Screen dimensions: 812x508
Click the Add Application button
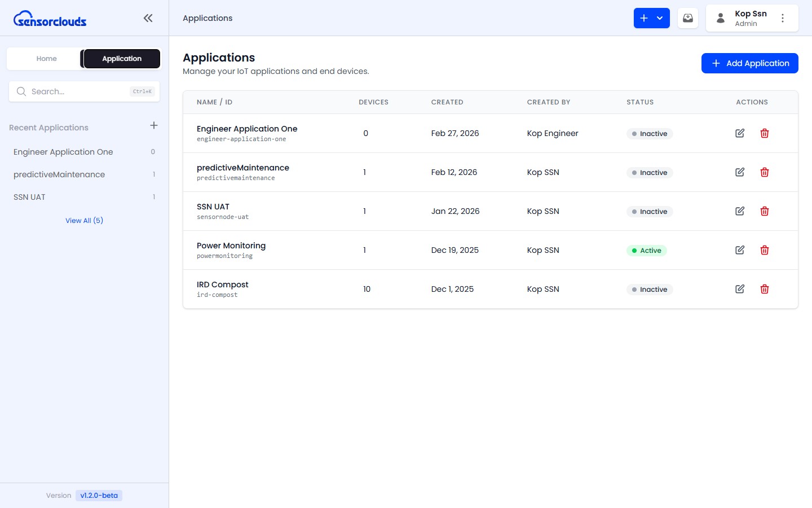(749, 63)
